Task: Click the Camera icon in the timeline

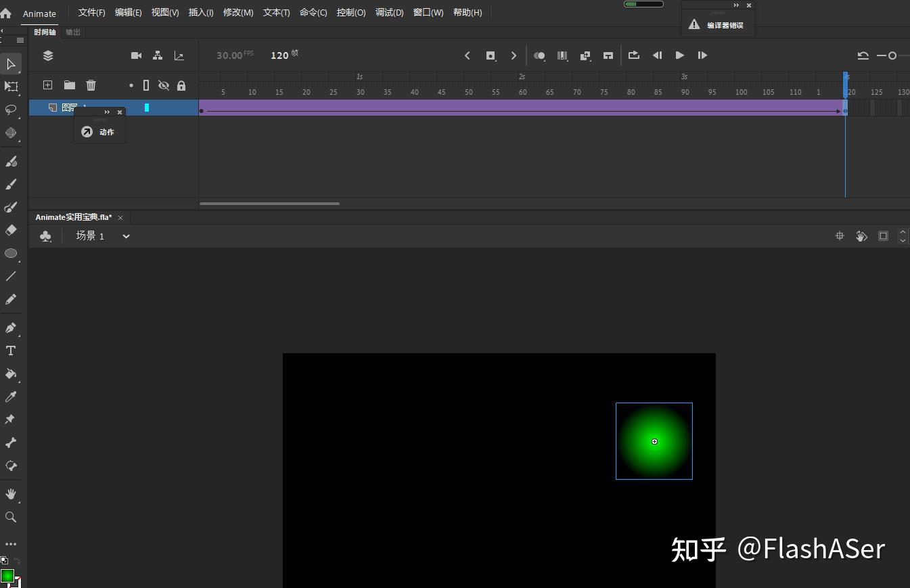Action: coord(136,55)
